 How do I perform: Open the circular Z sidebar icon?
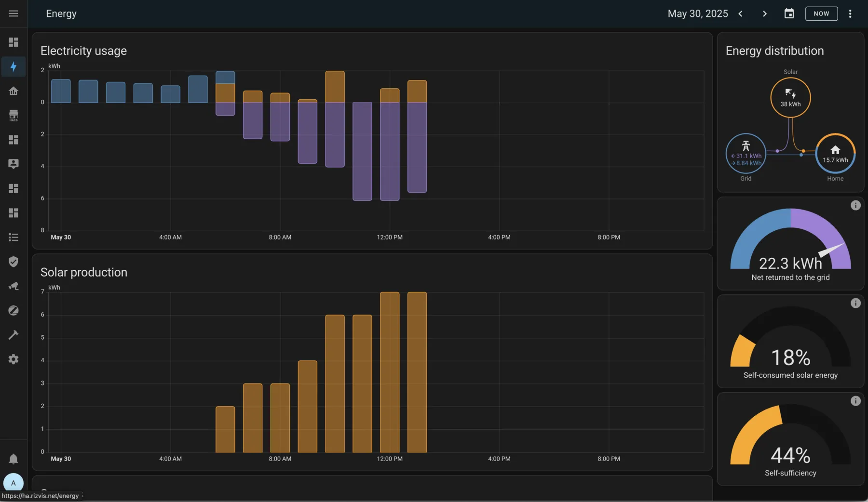tap(14, 311)
